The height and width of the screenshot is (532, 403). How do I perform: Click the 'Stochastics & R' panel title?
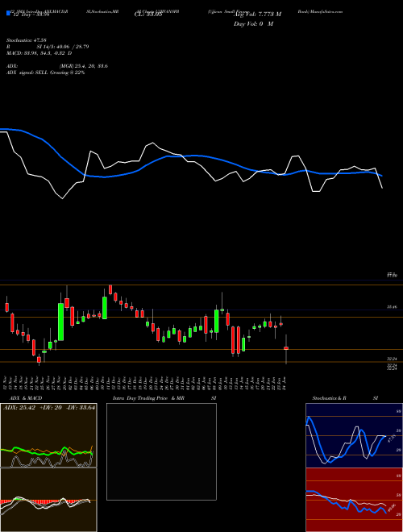(330, 398)
